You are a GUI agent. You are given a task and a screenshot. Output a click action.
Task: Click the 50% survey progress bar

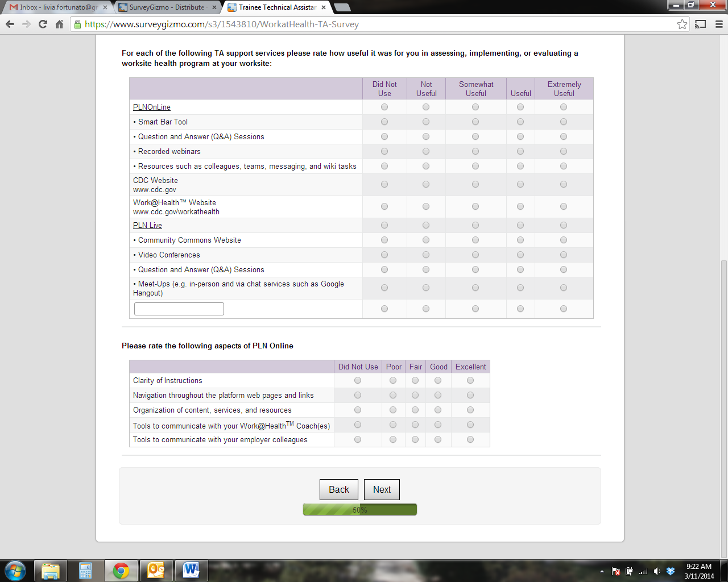[x=360, y=510]
